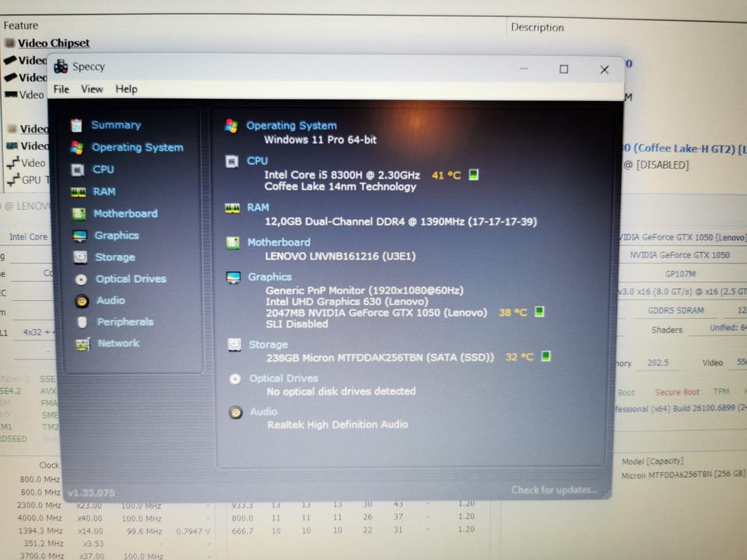This screenshot has width=747, height=560.
Task: Click the Network card icon in sidebar
Action: tap(83, 344)
